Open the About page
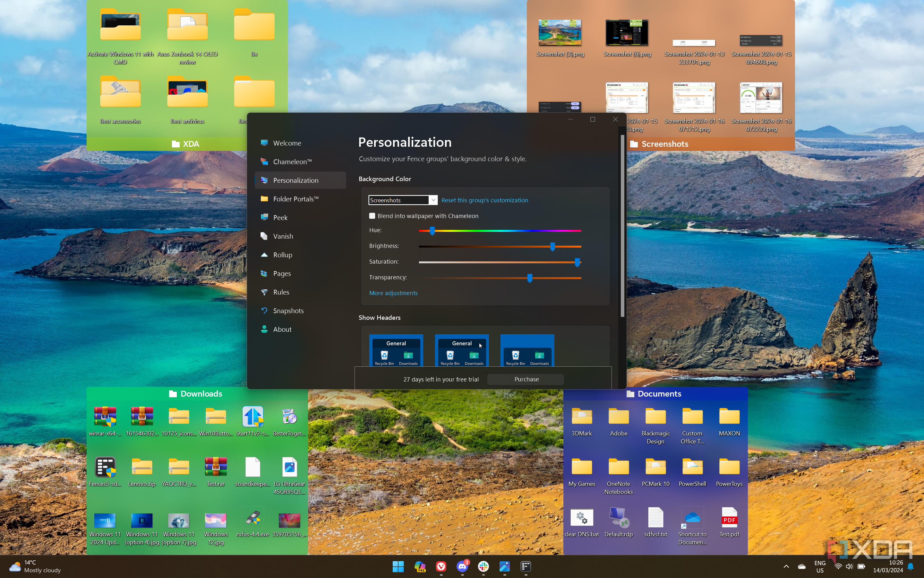The width and height of the screenshot is (924, 578). (301, 329)
